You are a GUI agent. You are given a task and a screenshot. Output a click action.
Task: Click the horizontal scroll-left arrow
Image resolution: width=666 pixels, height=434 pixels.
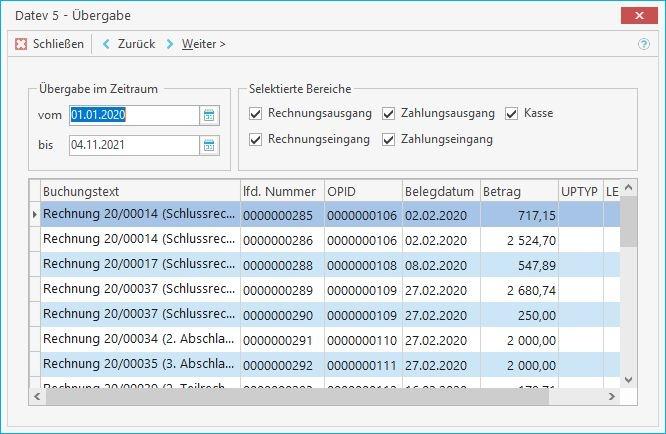point(37,396)
